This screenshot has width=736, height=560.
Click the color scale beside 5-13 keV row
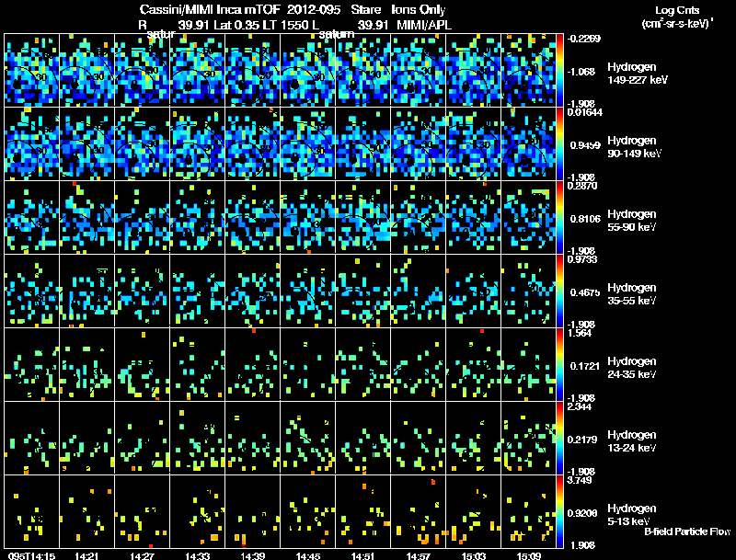pyautogui.click(x=559, y=511)
